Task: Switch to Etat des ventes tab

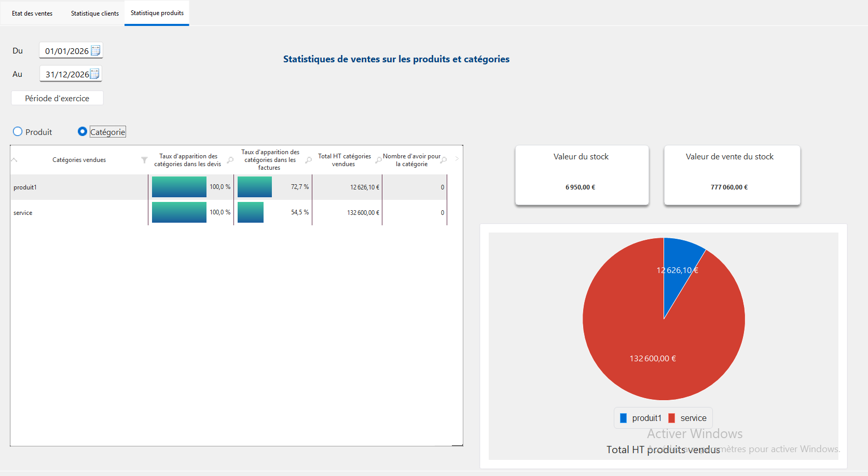Action: point(32,13)
